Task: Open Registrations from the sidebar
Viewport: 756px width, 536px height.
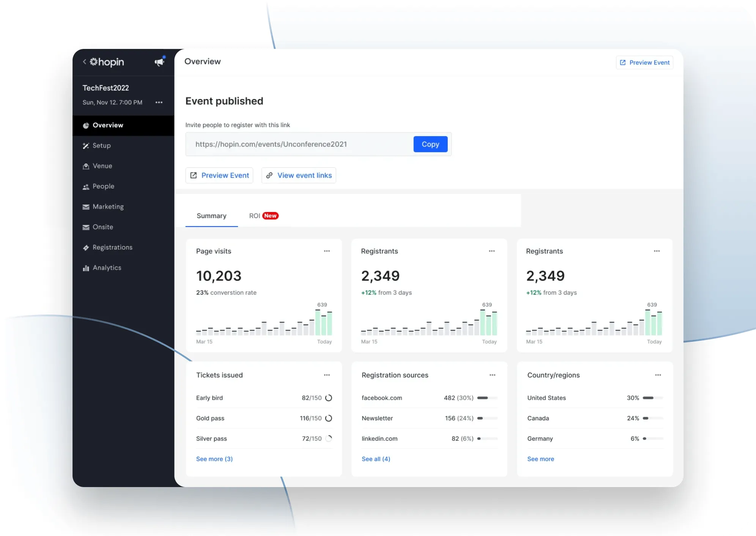Action: pos(112,247)
